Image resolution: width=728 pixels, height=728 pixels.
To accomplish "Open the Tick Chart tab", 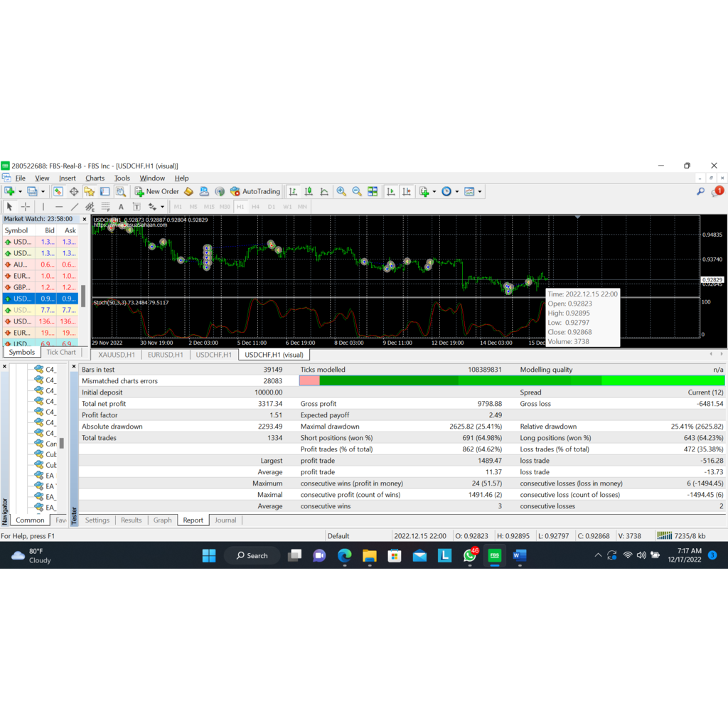I will point(61,352).
